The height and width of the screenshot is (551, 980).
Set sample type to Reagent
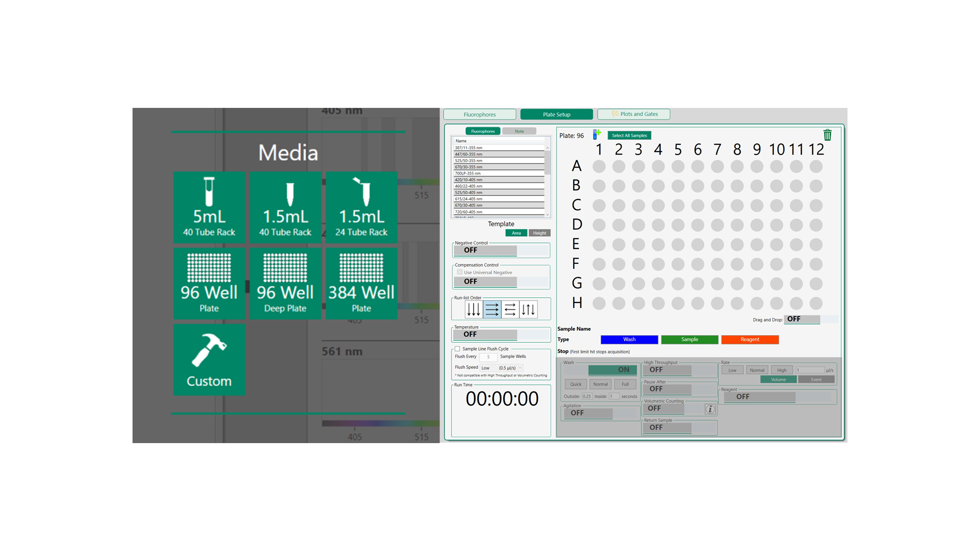point(750,339)
